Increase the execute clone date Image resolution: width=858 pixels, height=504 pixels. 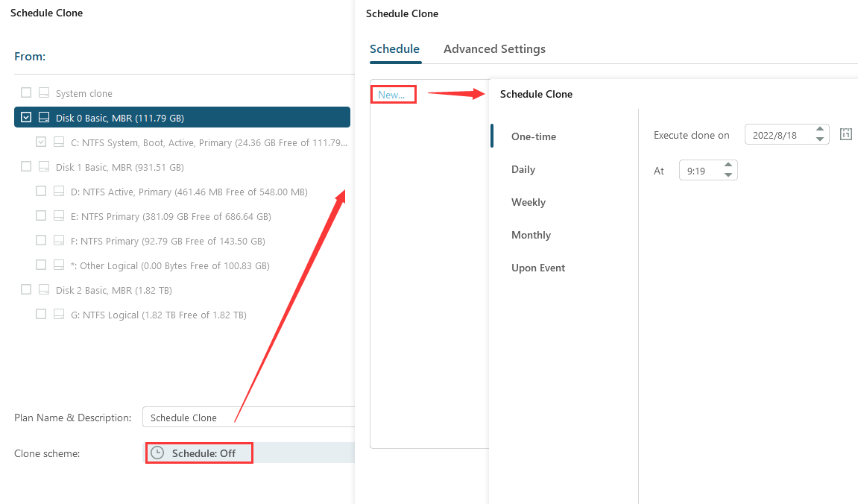[820, 130]
